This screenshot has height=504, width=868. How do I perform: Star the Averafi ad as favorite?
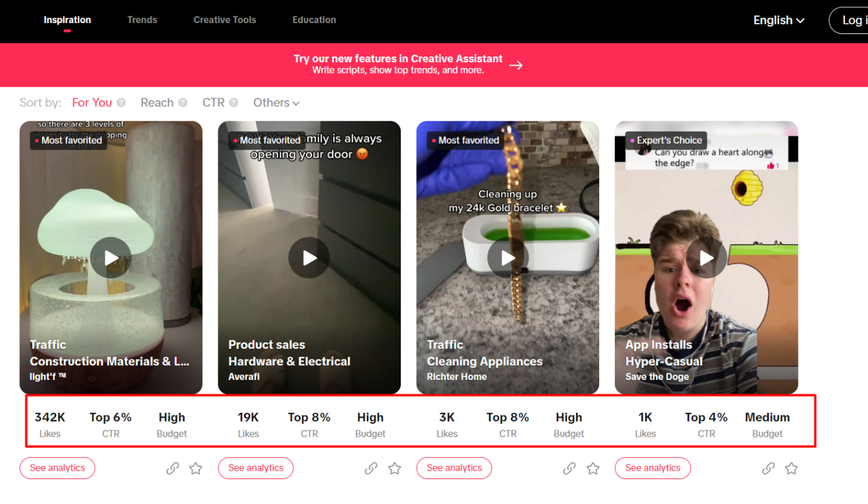click(x=395, y=468)
